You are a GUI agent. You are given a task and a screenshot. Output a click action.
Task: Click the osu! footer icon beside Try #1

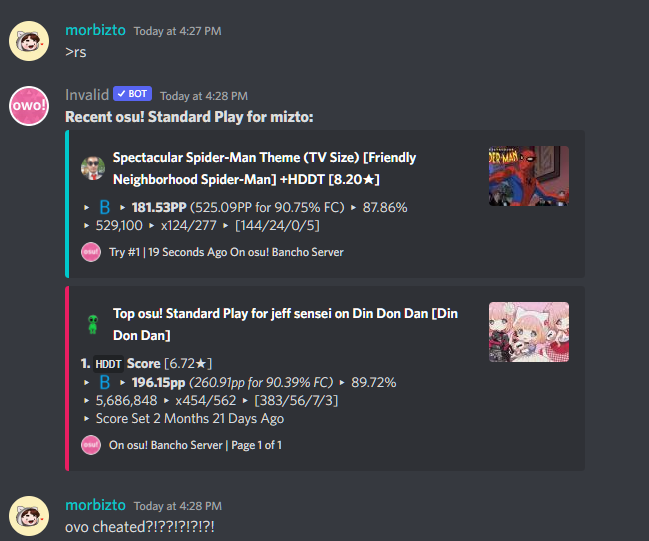point(91,252)
